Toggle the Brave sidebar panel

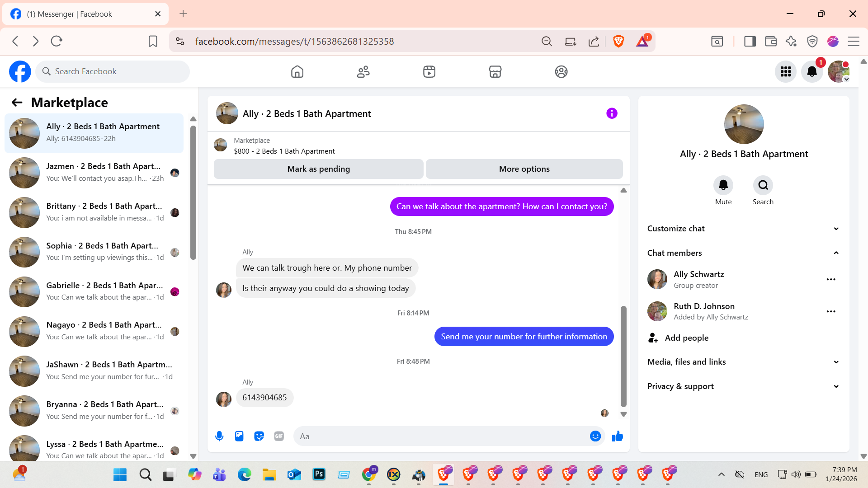pos(750,42)
